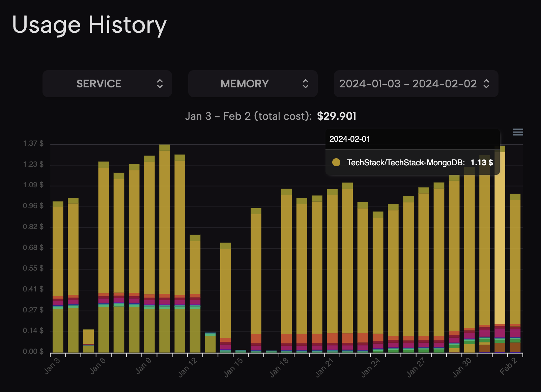
Task: Click the Jan 30 axis label
Action: [462, 367]
